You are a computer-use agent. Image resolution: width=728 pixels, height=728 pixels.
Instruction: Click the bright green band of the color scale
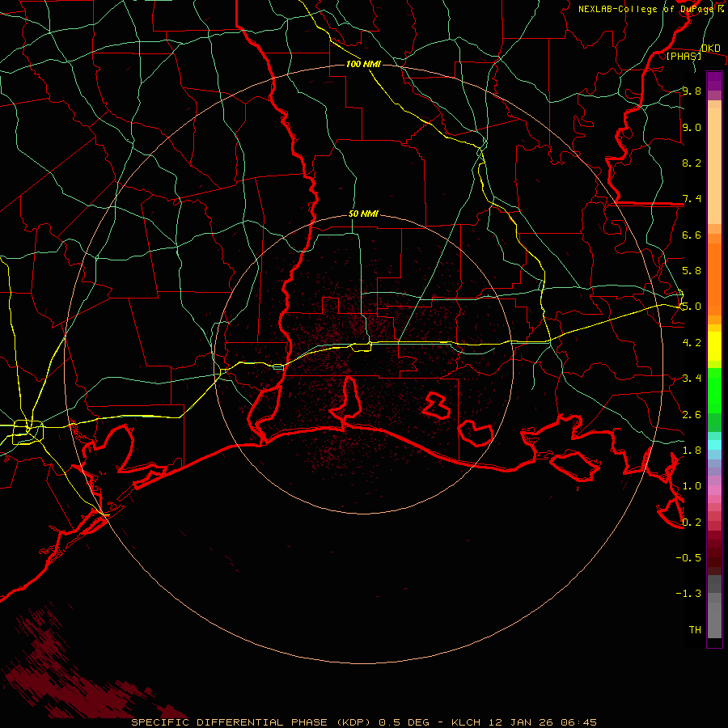point(714,391)
